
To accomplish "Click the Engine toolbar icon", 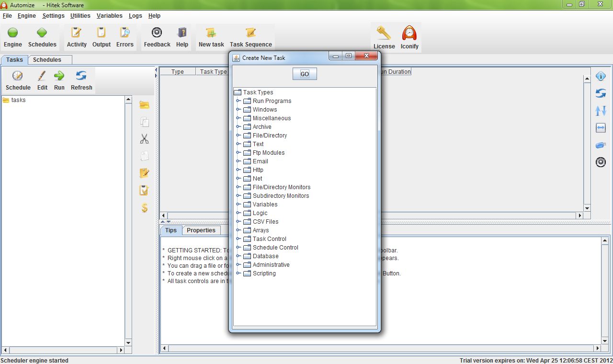I will (x=13, y=33).
